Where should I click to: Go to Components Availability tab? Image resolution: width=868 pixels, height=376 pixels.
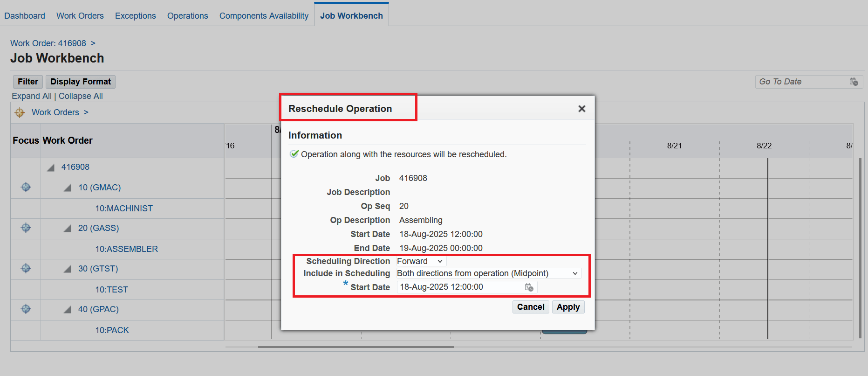point(264,16)
